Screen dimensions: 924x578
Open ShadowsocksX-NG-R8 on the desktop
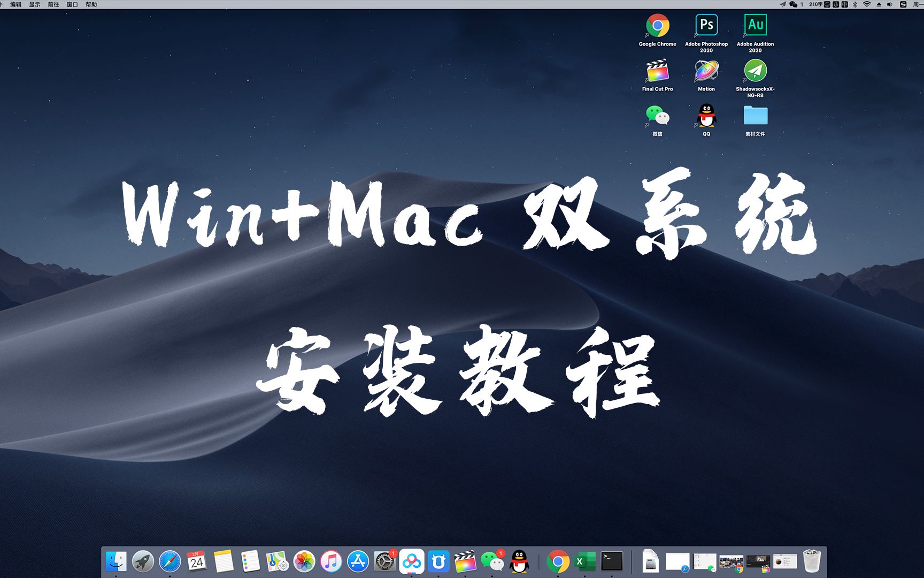tap(755, 70)
